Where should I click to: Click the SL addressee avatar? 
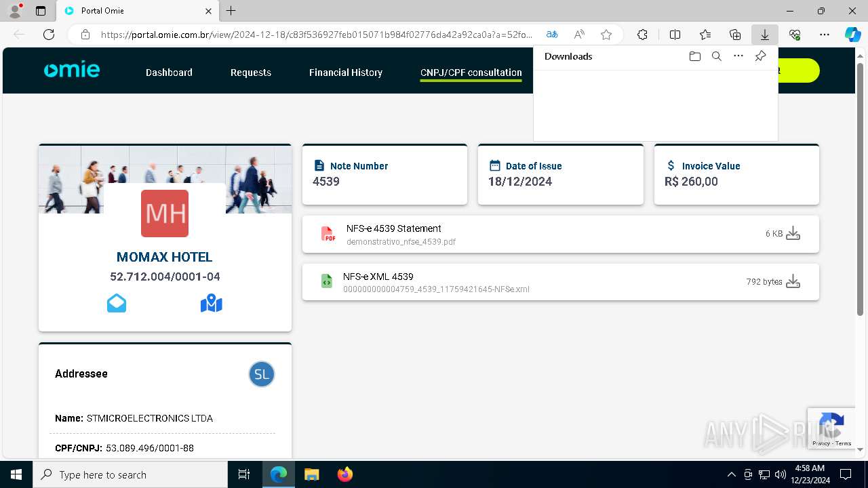(x=262, y=374)
